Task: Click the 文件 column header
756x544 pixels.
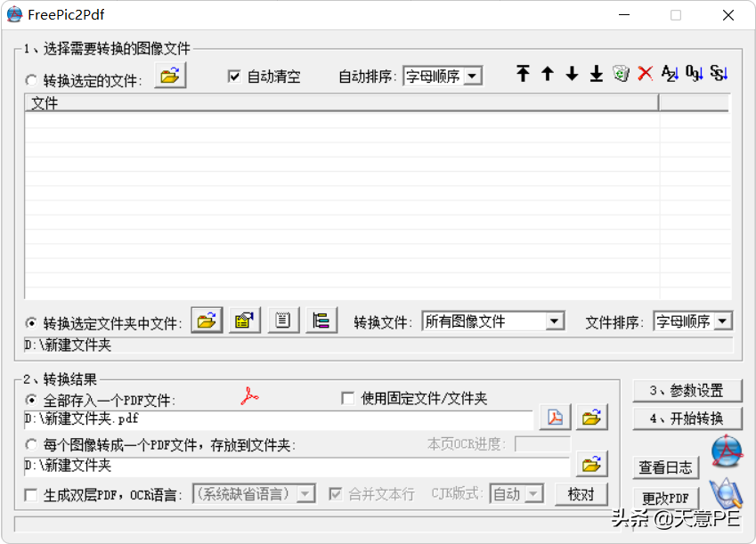Action: click(x=341, y=102)
